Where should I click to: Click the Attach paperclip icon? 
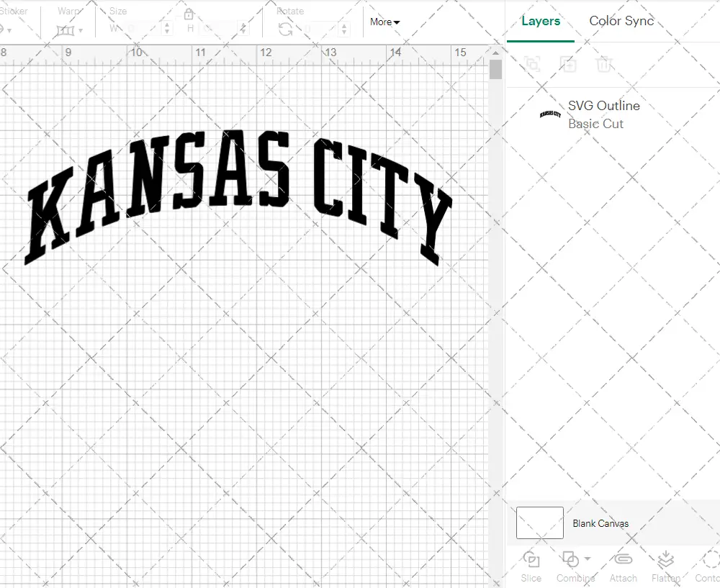(623, 560)
